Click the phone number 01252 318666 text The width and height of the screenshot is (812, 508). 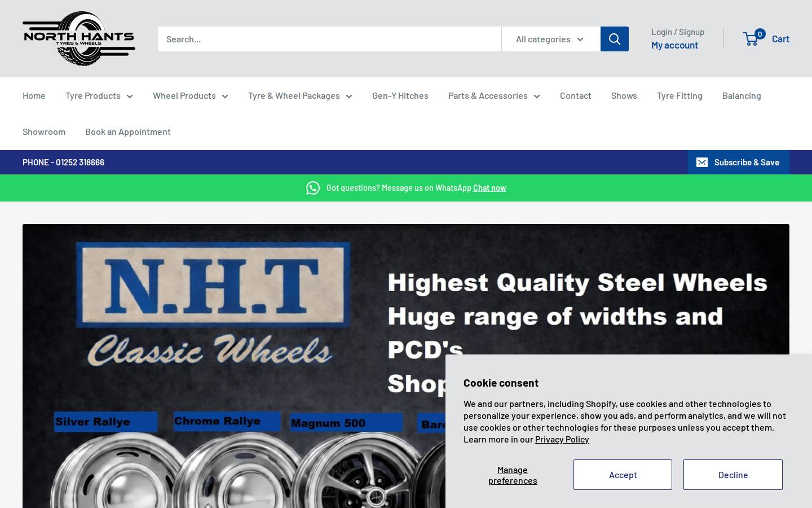(x=80, y=163)
